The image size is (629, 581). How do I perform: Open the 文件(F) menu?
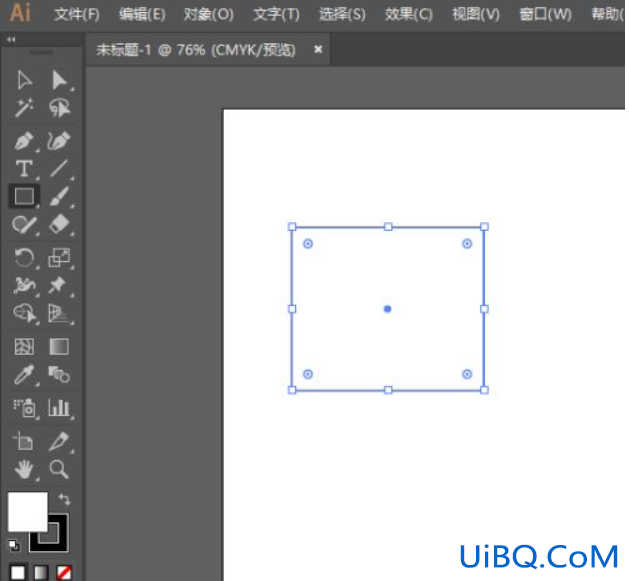[x=76, y=15]
